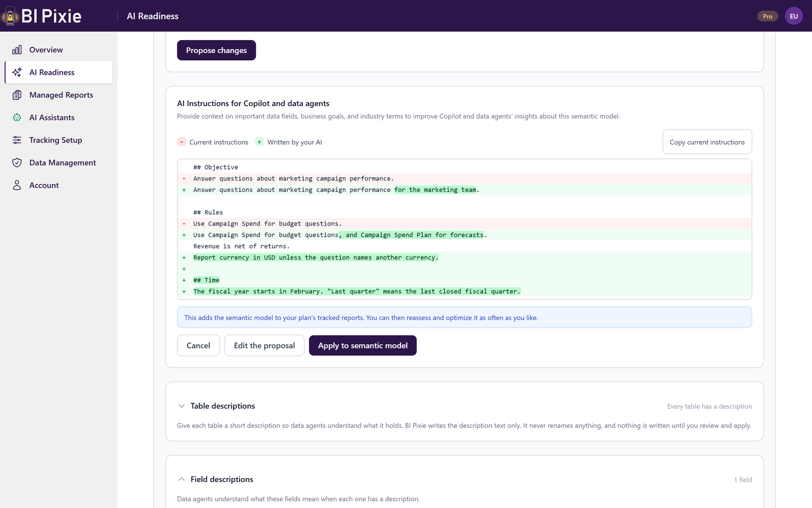This screenshot has height=508, width=812.
Task: Cancel the proposed instructions
Action: click(198, 345)
